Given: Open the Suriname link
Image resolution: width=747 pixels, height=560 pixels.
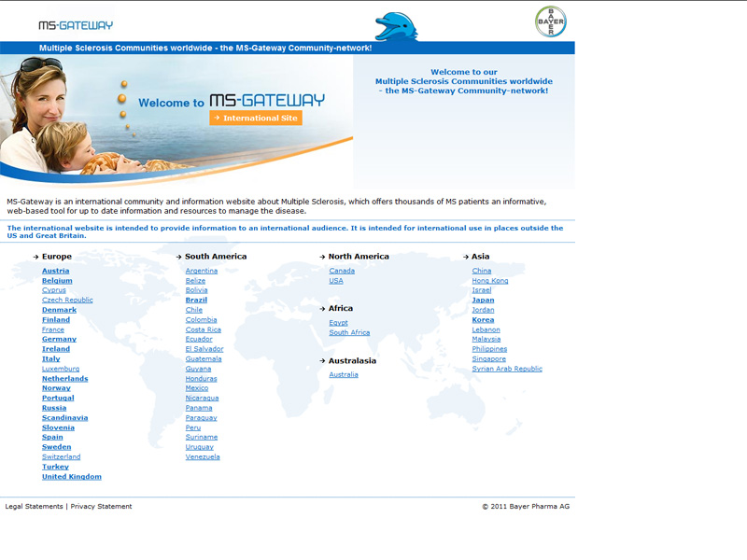Looking at the screenshot, I should click(x=202, y=437).
